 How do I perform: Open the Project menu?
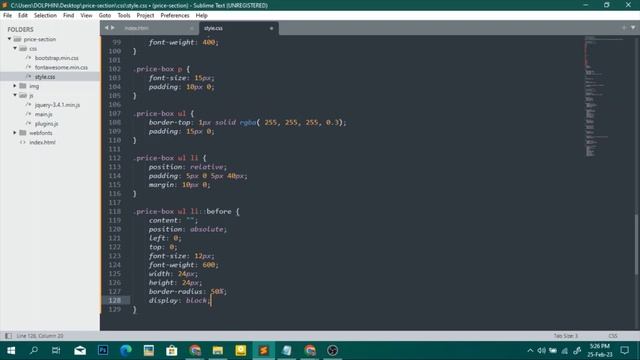point(145,16)
